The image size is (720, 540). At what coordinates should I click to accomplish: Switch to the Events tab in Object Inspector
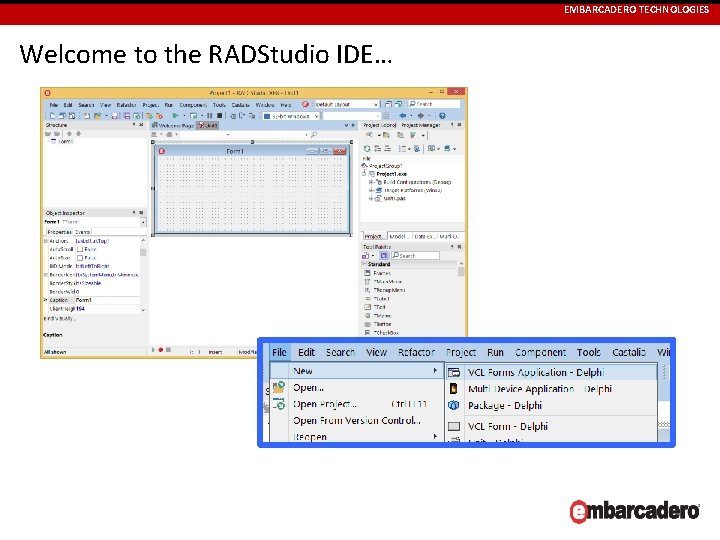pyautogui.click(x=83, y=232)
